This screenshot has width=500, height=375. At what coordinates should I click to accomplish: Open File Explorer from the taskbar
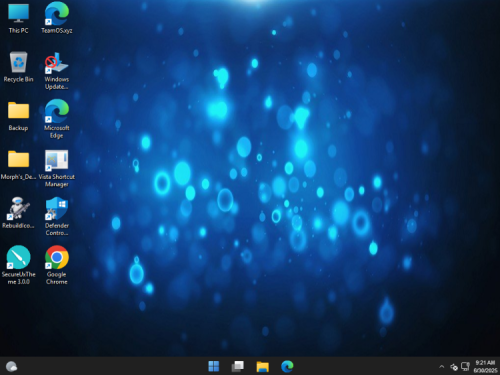(x=263, y=366)
